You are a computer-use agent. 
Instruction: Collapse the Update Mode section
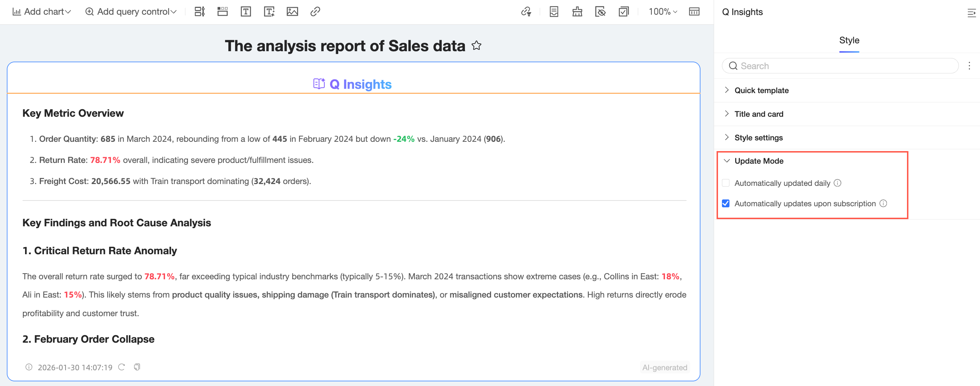(758, 161)
